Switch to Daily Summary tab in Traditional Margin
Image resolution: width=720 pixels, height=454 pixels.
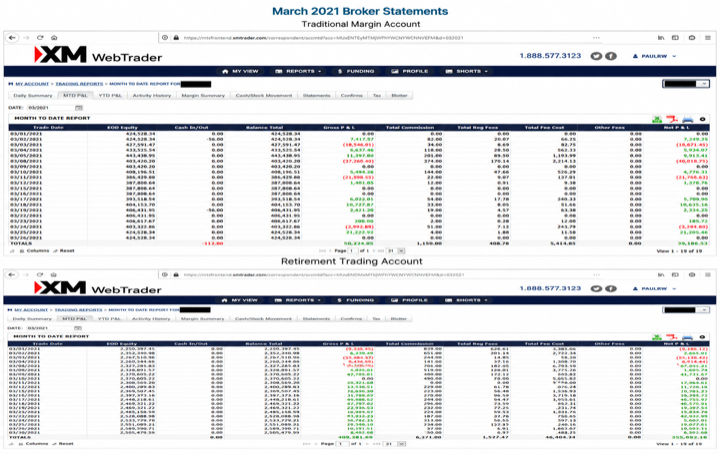33,95
